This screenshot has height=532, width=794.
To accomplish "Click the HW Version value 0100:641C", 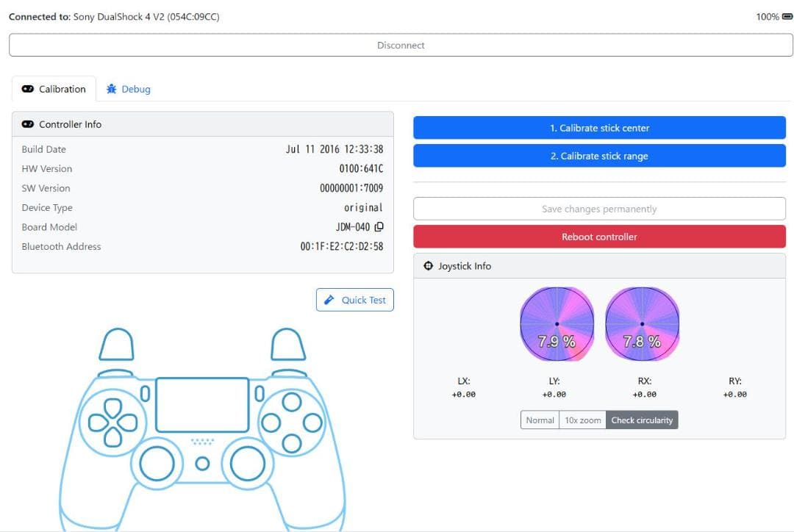I will coord(361,168).
